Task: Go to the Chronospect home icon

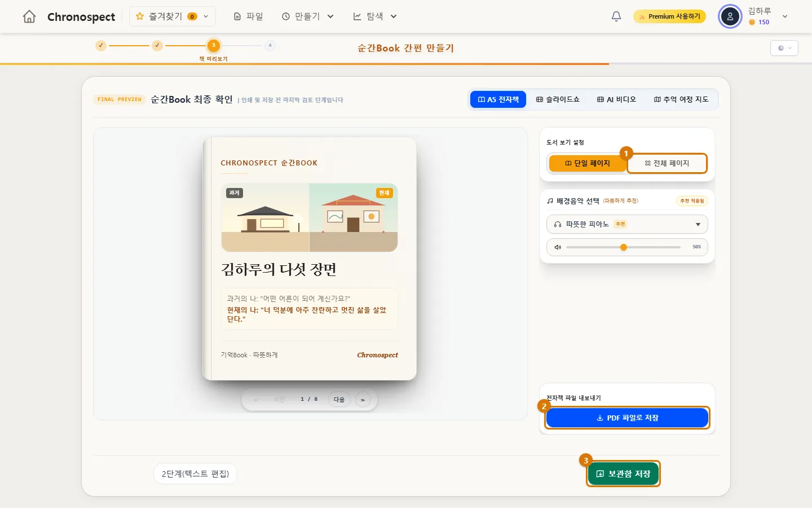Action: 29,17
